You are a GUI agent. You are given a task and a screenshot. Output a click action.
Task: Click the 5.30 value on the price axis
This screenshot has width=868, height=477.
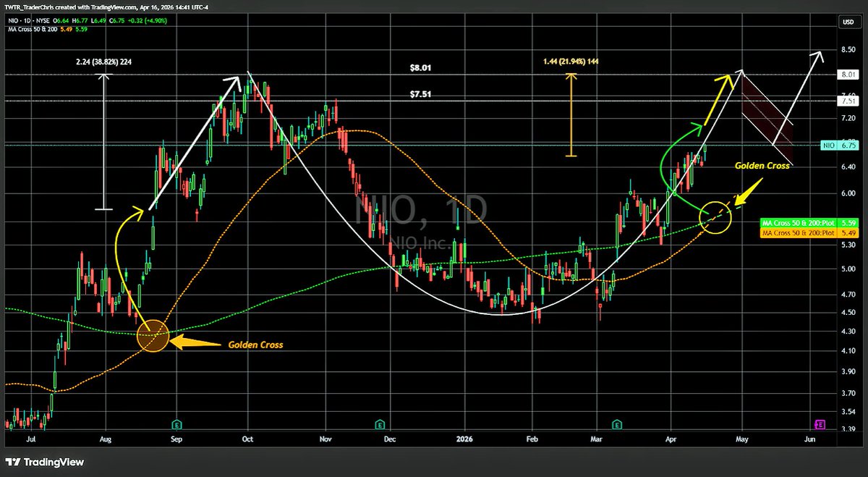[x=848, y=245]
